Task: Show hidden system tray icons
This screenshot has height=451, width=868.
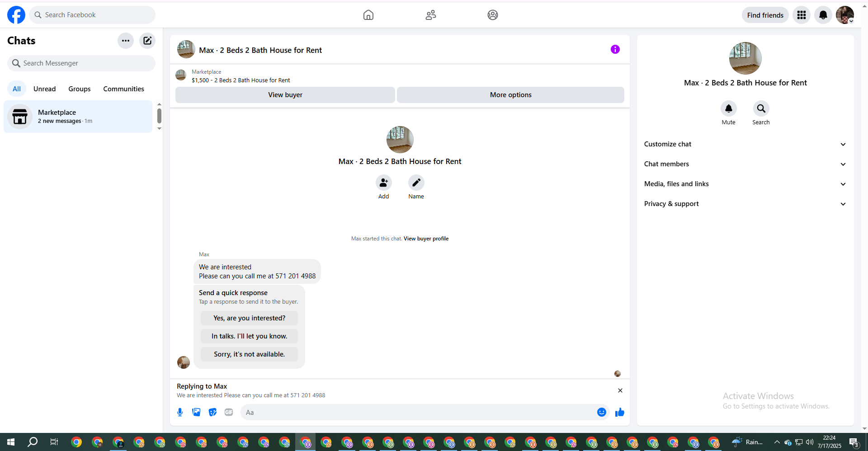Action: [x=777, y=442]
